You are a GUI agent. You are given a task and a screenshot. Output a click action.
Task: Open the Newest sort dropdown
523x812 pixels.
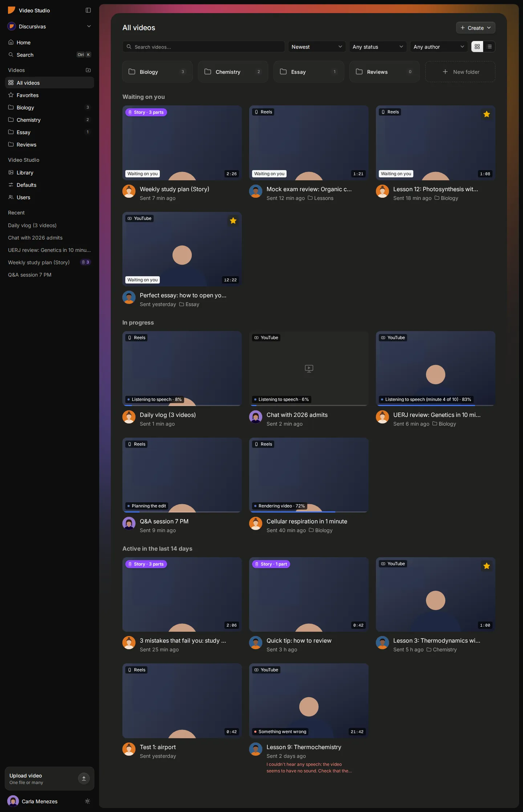pos(317,47)
